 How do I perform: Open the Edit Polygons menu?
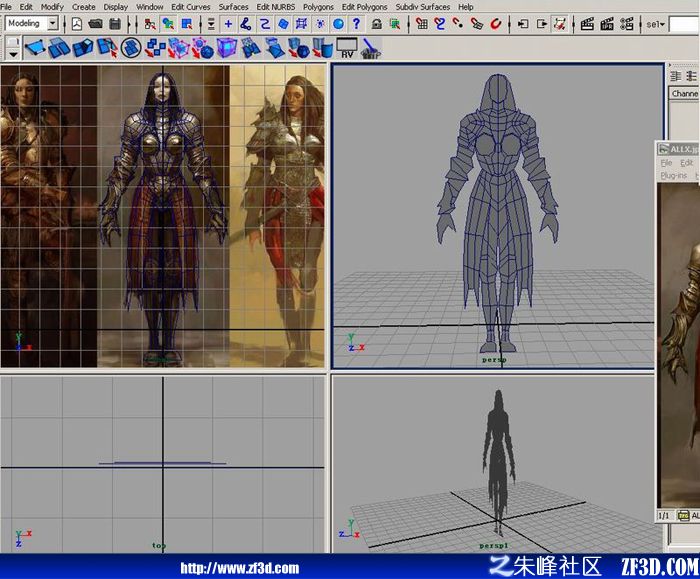[x=364, y=7]
